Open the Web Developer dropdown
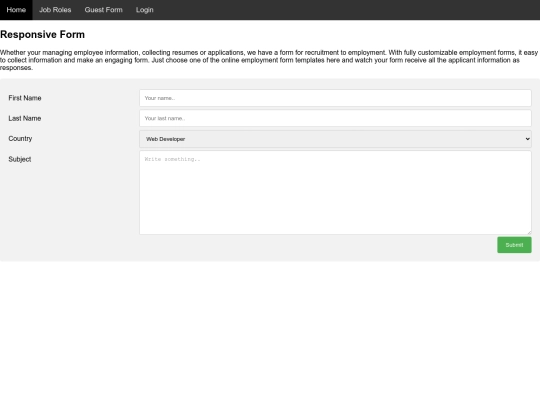 [x=335, y=139]
